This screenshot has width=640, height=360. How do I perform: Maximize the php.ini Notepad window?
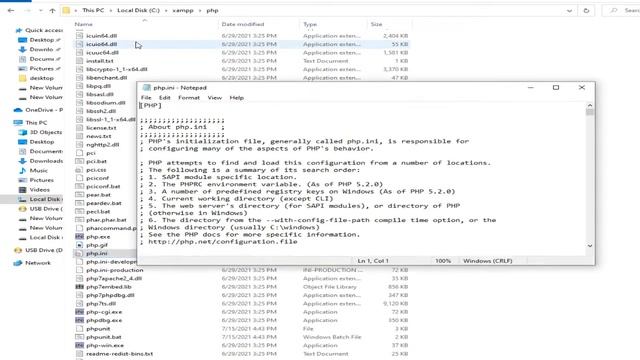[x=556, y=88]
